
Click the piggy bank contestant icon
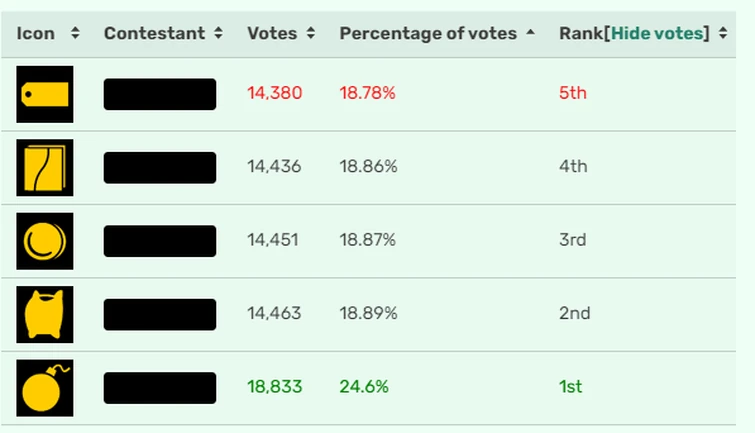click(x=45, y=314)
